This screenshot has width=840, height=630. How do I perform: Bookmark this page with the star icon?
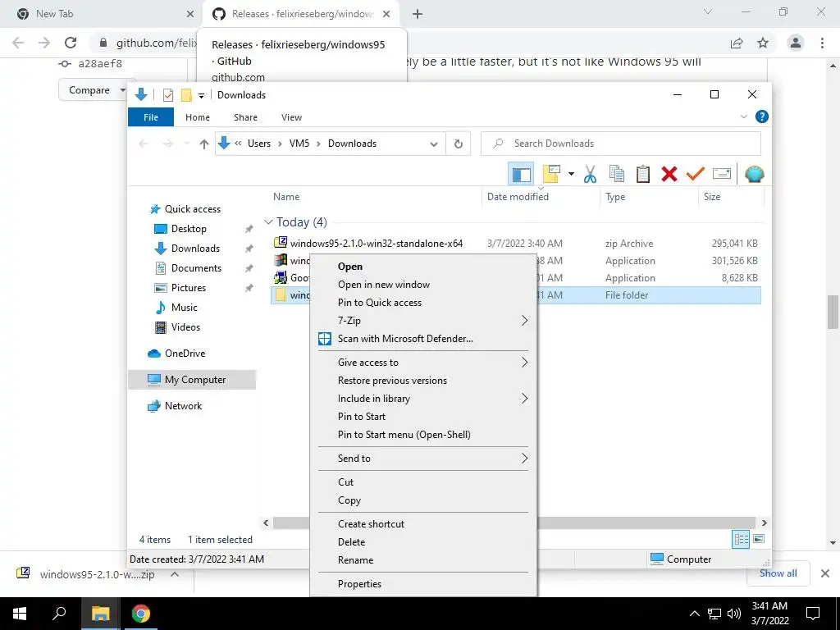click(x=763, y=43)
